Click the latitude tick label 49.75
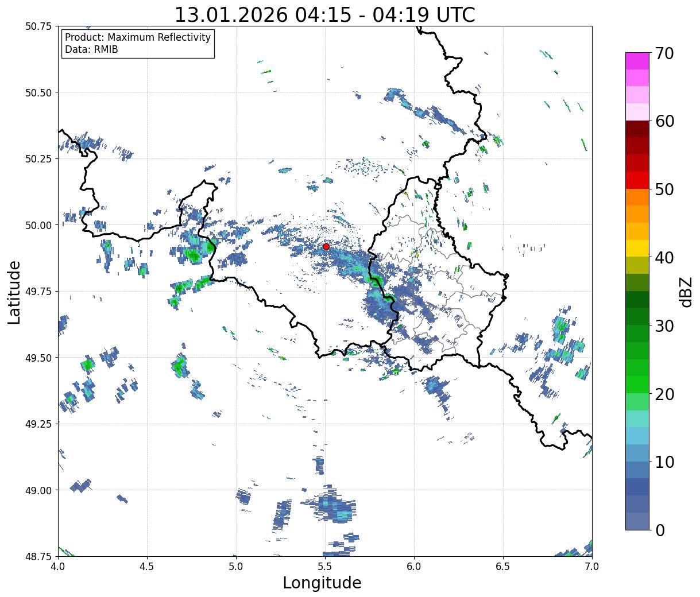The width and height of the screenshot is (700, 597). 38,292
